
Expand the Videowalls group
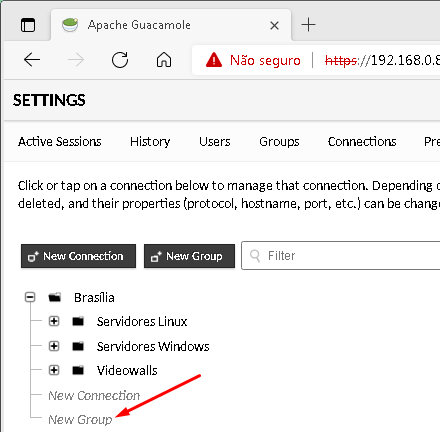click(x=54, y=370)
